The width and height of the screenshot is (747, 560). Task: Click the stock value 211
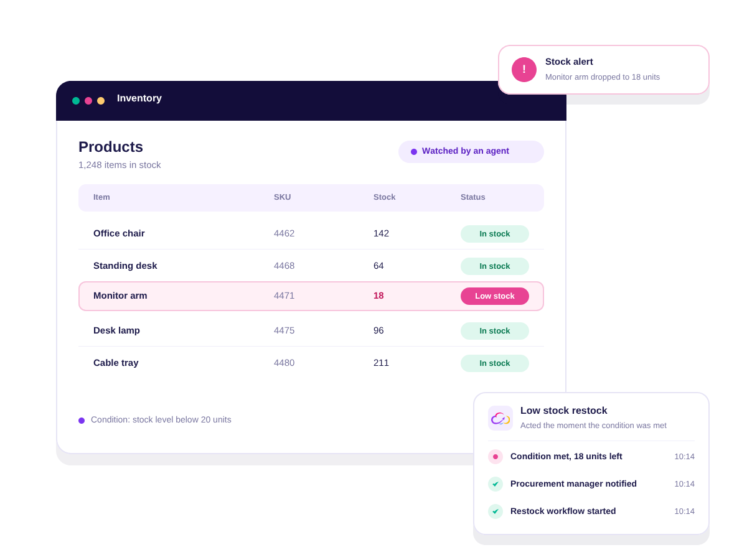[x=381, y=363]
